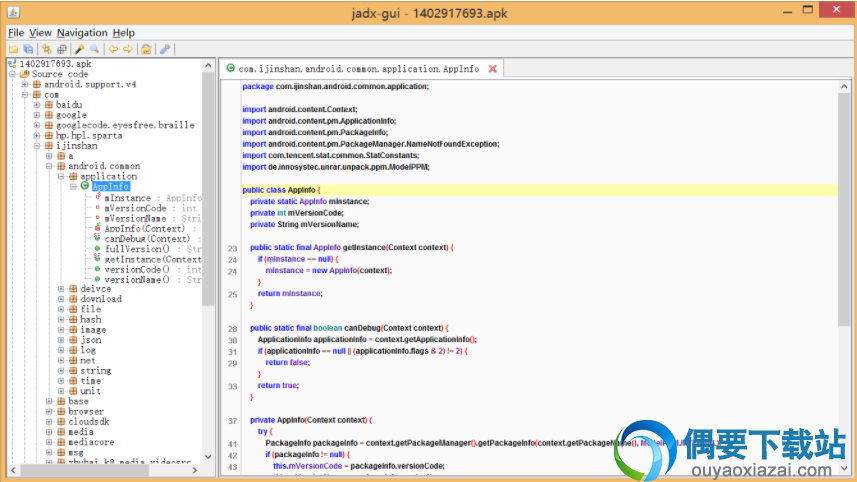
Task: Click the code editor vertical scrollbar thumb
Action: point(844,210)
